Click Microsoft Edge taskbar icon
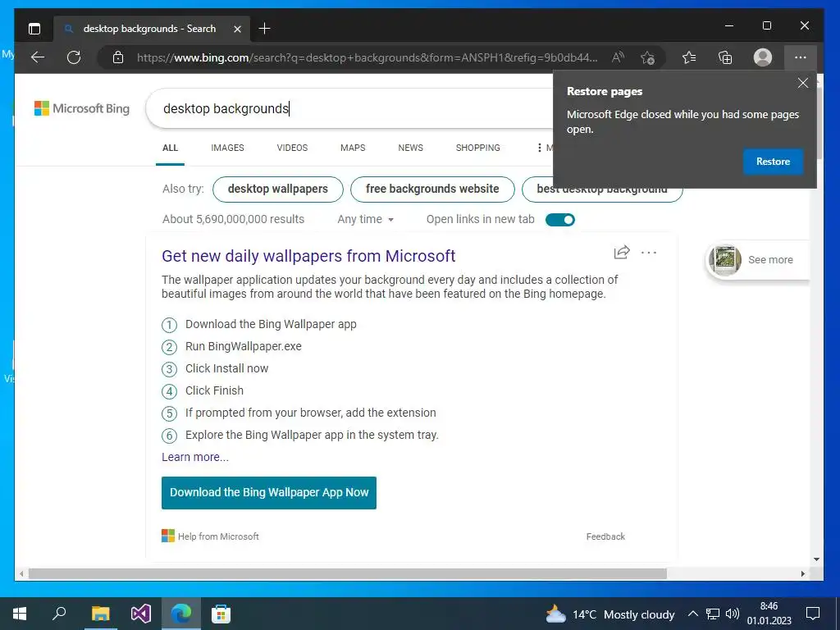The image size is (840, 630). pos(181,614)
